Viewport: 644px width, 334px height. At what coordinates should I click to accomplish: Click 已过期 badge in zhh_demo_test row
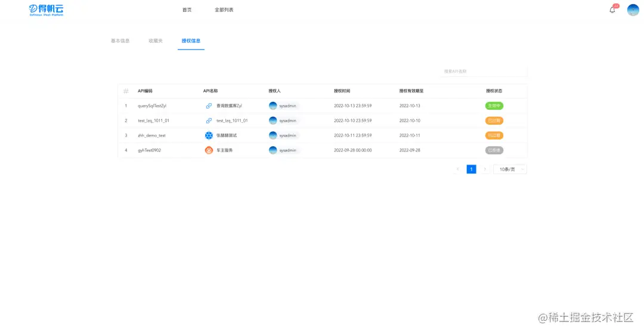(x=494, y=135)
